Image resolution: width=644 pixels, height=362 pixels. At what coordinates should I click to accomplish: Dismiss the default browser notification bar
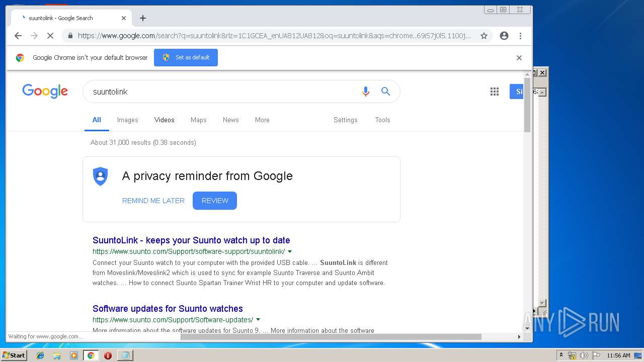(519, 58)
